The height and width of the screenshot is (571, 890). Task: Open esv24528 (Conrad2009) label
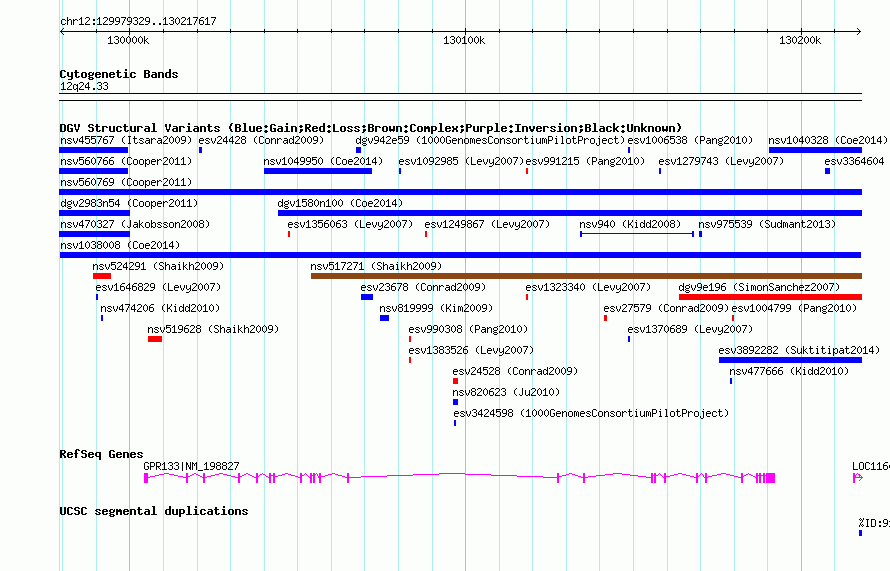tap(515, 371)
